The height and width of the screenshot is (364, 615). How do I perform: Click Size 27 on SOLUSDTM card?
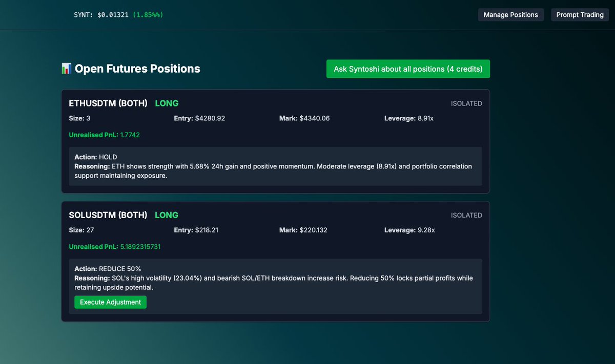click(80, 230)
